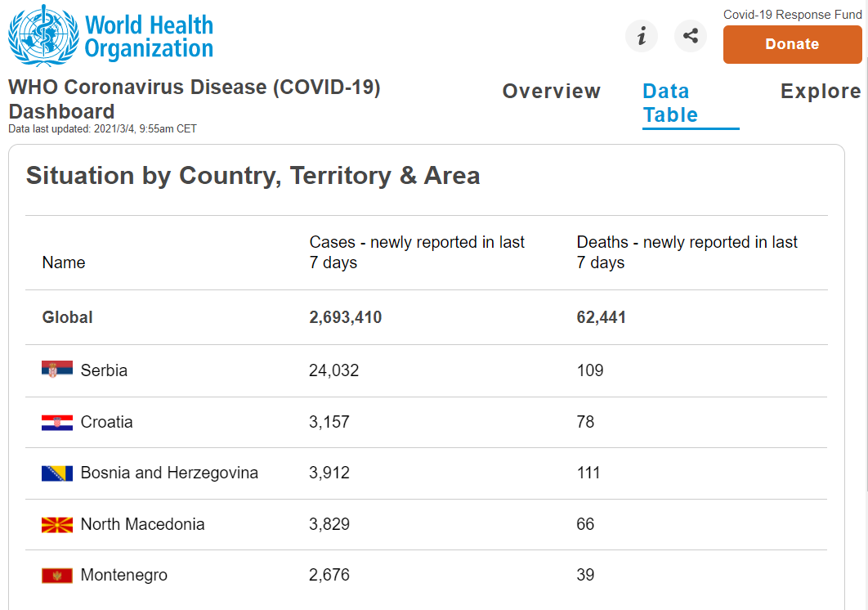The image size is (868, 610).
Task: Click the Data last updated timestamp
Action: (102, 129)
